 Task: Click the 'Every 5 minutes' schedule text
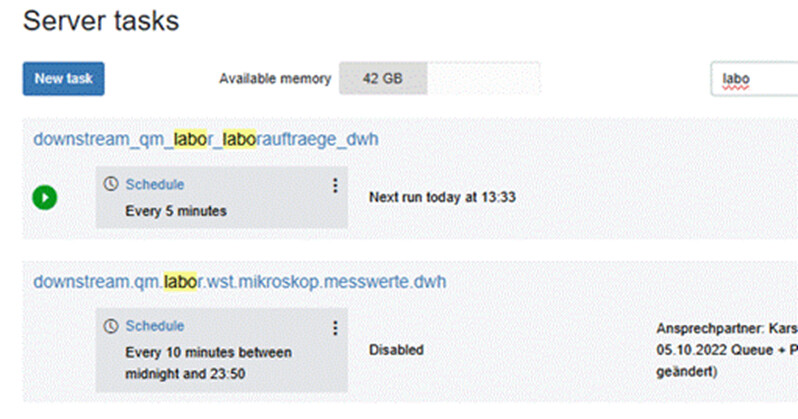[x=176, y=212]
